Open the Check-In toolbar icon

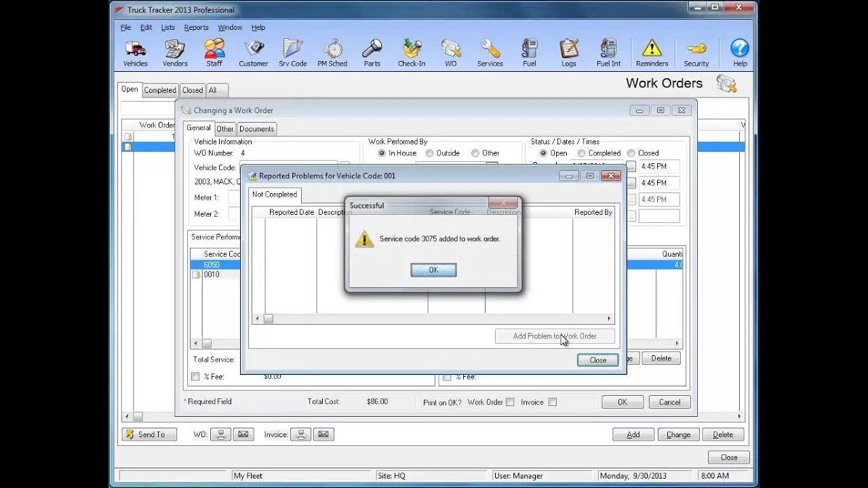(x=412, y=53)
